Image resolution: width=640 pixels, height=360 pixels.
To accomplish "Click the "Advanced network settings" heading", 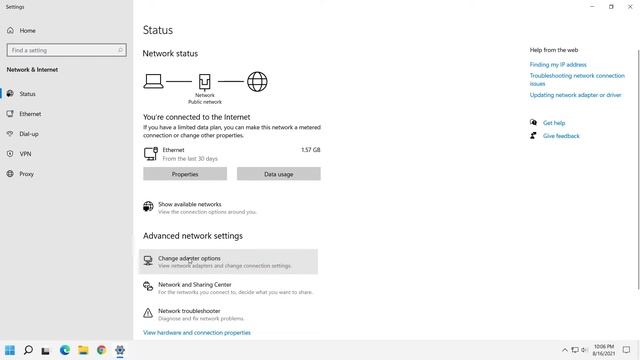I will [x=193, y=236].
